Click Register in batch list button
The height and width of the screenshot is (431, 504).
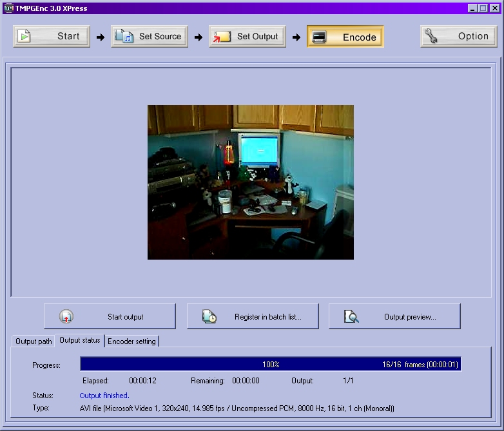coord(253,316)
